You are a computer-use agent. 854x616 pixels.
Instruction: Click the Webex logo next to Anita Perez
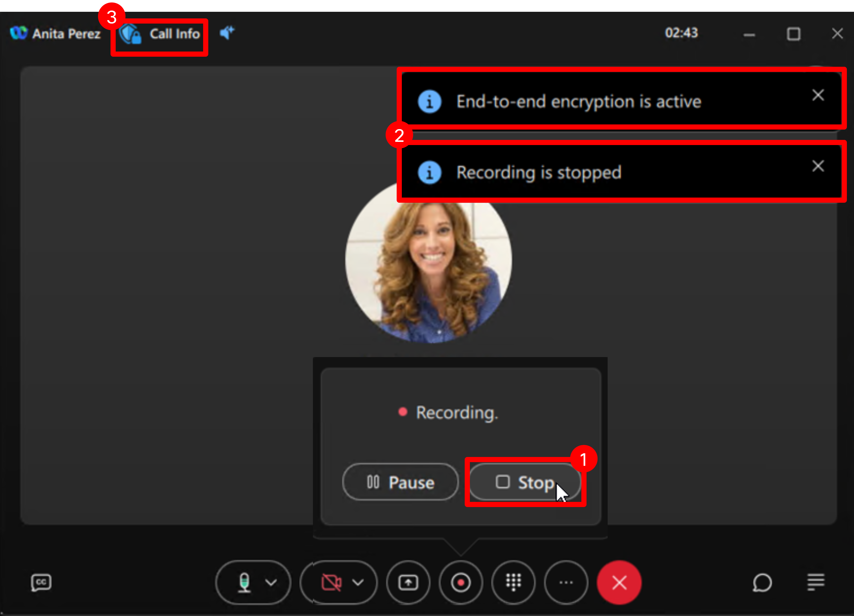[18, 33]
